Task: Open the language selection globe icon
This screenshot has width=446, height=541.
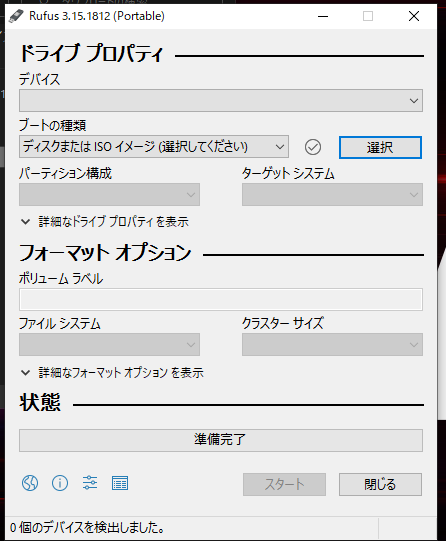Action: [30, 483]
